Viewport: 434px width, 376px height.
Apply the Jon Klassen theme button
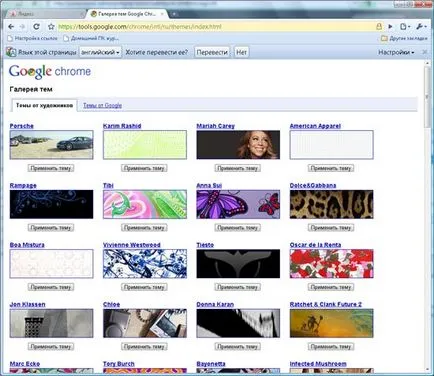coord(51,347)
